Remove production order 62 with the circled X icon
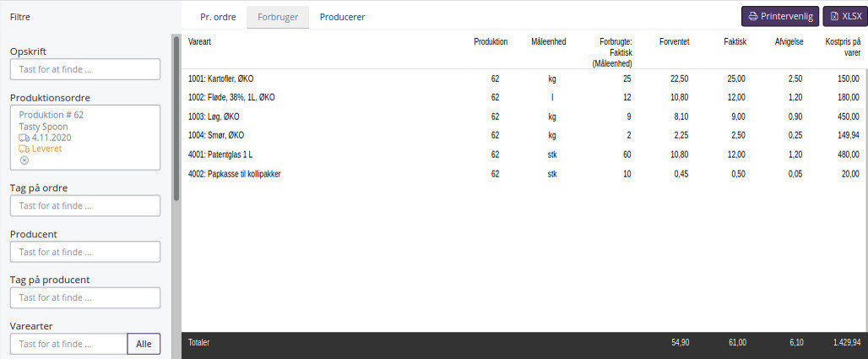Screen dimensions: 868x359 24,160
